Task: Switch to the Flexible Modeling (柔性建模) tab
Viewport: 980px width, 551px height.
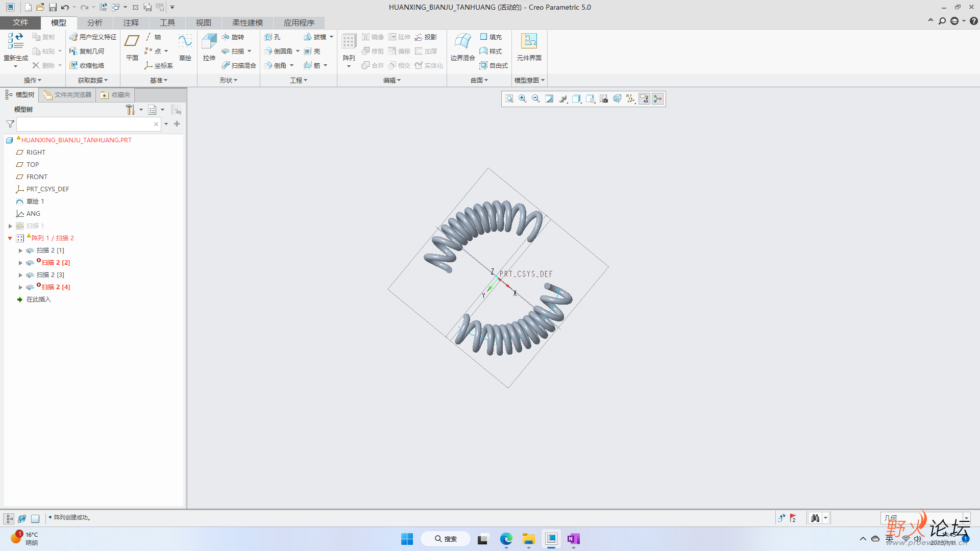Action: 248,22
